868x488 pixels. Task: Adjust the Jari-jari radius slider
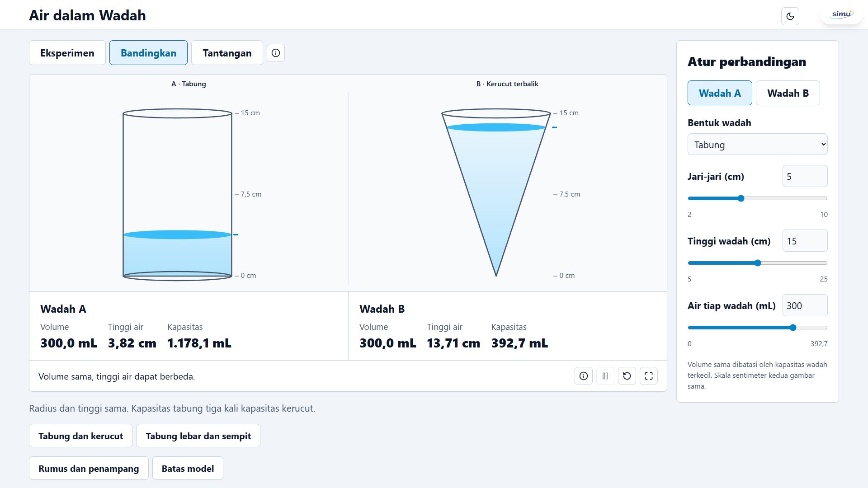[758, 198]
